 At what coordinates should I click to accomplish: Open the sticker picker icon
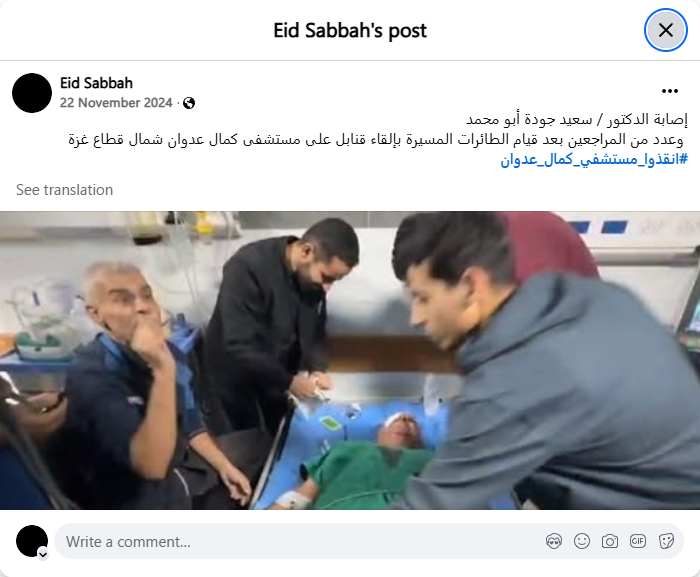(666, 541)
